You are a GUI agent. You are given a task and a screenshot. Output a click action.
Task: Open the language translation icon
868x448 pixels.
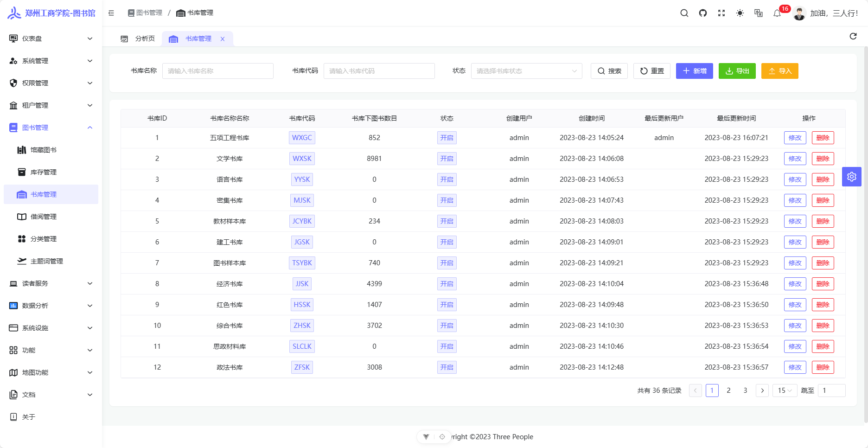(x=759, y=13)
